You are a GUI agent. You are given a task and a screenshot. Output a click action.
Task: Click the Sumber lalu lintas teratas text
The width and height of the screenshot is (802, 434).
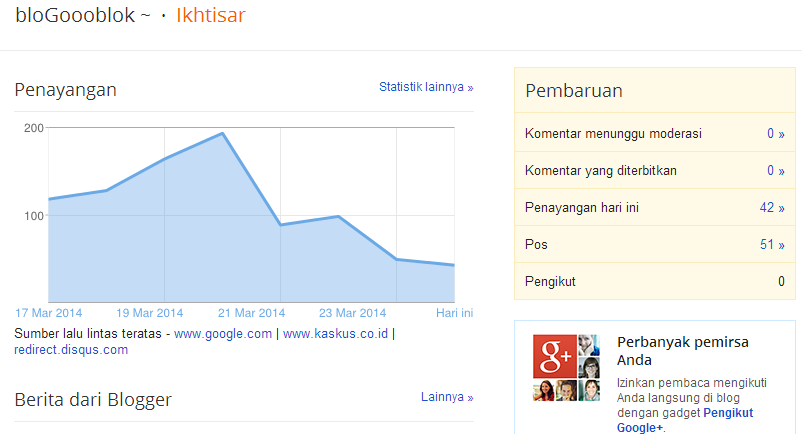(88, 334)
